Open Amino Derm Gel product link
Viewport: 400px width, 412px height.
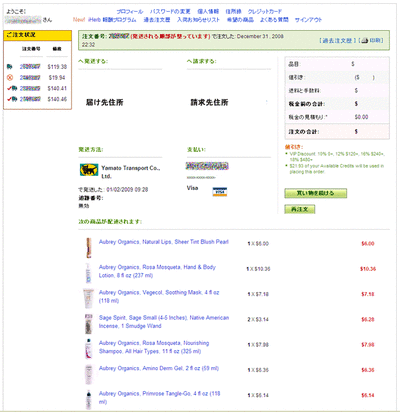(x=159, y=368)
